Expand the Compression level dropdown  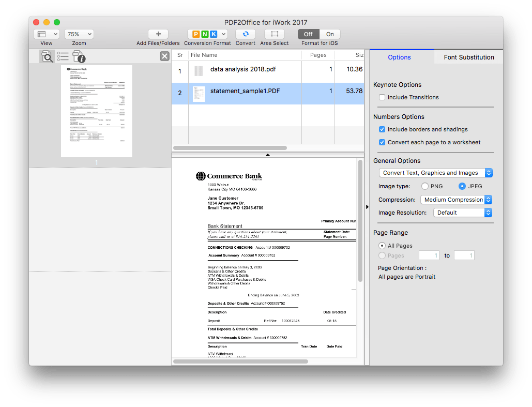455,200
